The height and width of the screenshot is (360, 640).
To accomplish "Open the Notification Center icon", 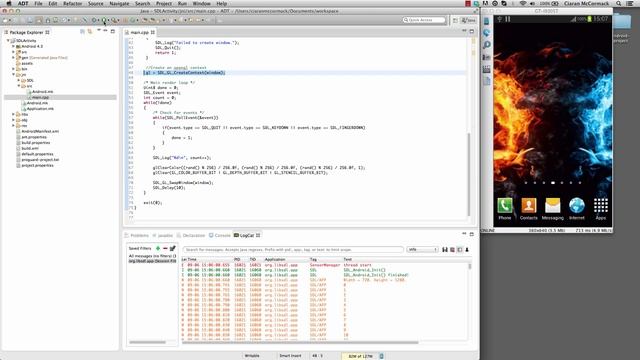I will [x=630, y=3].
